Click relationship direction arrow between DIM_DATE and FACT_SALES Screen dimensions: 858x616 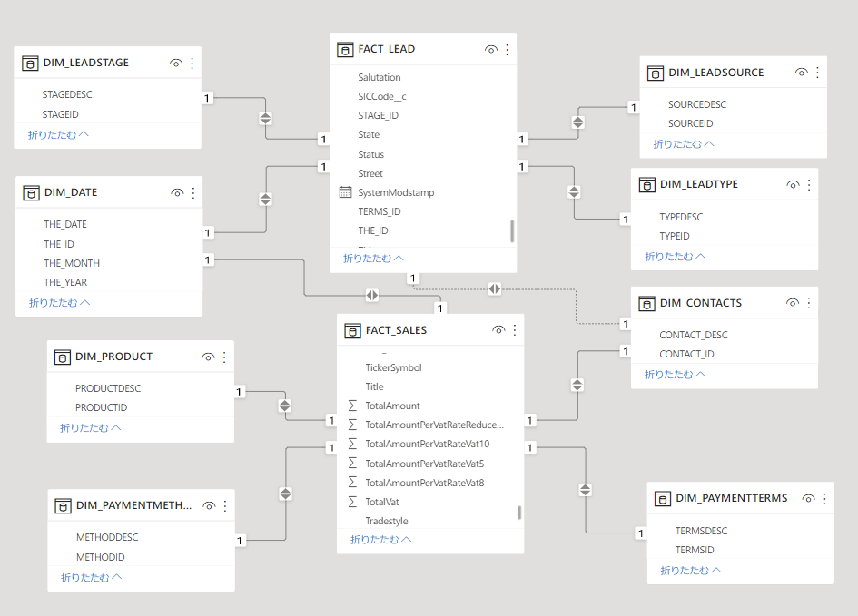tap(372, 295)
